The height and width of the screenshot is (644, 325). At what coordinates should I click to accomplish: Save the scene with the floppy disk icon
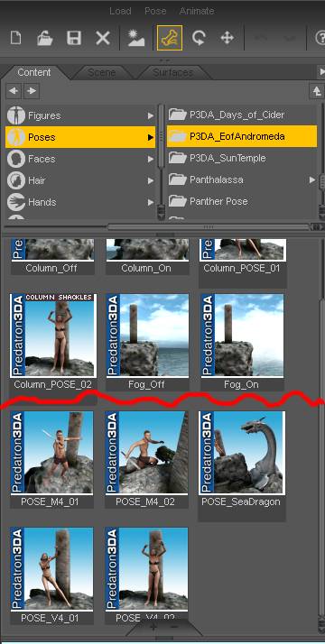coord(74,38)
